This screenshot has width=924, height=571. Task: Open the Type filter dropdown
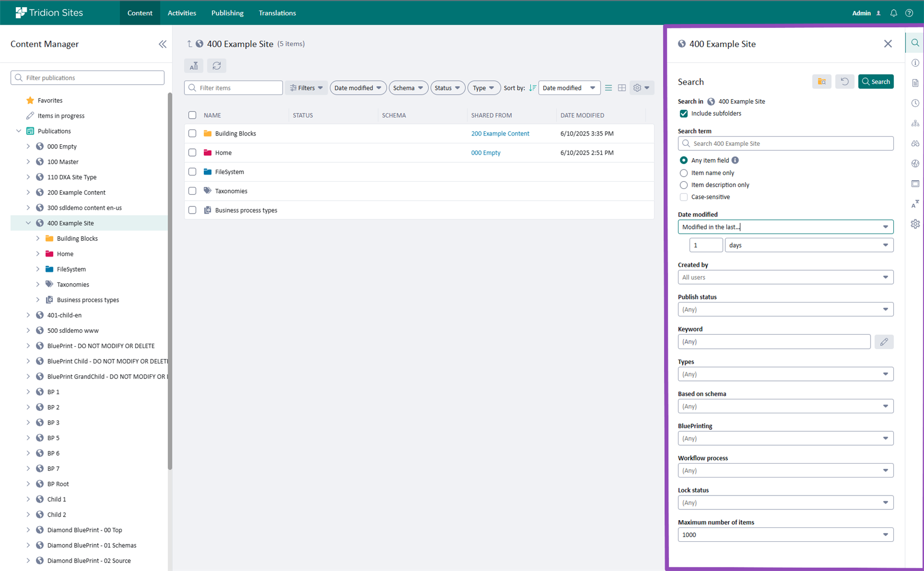pyautogui.click(x=484, y=88)
